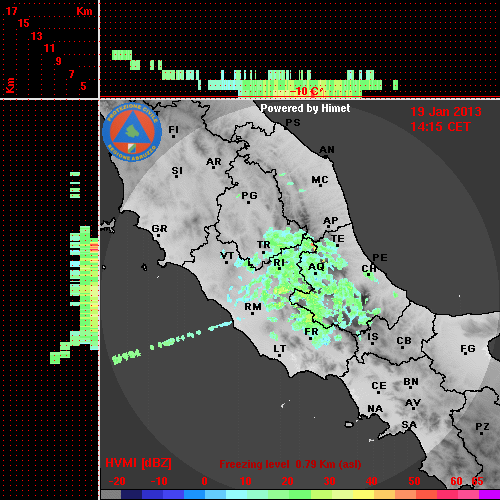
Task: Click the 'HVMI [dBZ]' legend title
Action: pos(138,463)
